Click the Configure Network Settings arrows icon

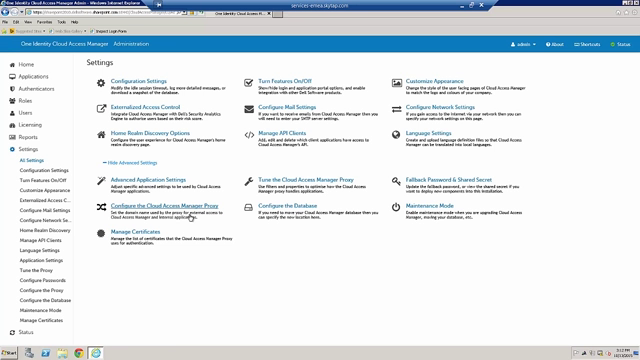(x=396, y=109)
